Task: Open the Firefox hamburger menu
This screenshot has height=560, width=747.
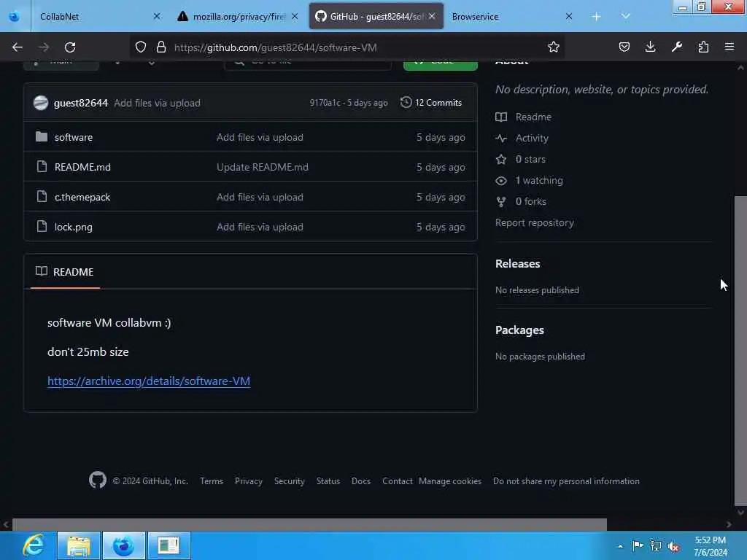Action: (729, 47)
